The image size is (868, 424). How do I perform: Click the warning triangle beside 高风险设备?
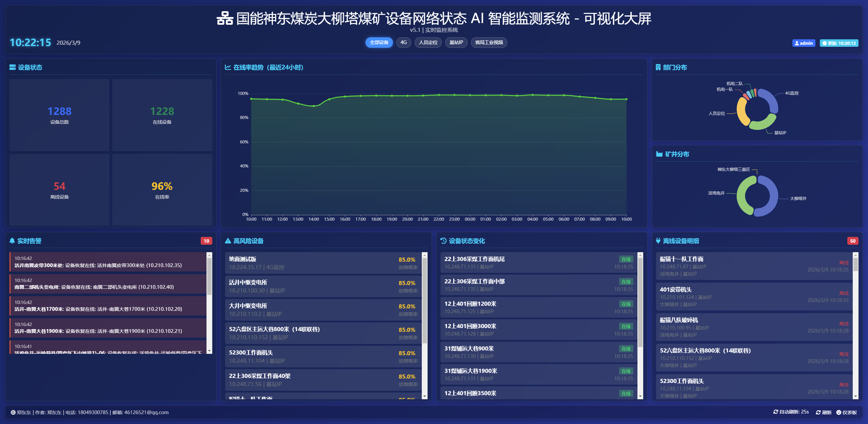coord(228,241)
